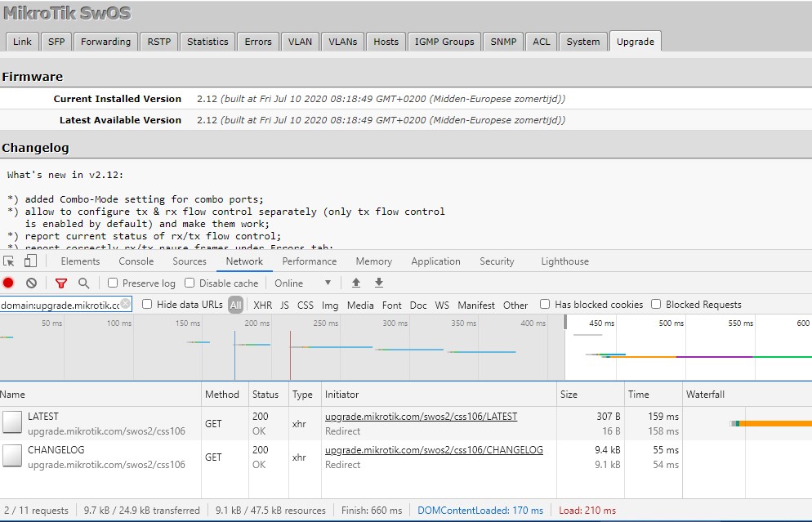Open the RSTP tab
Viewport: 812px width, 522px height.
pos(159,42)
